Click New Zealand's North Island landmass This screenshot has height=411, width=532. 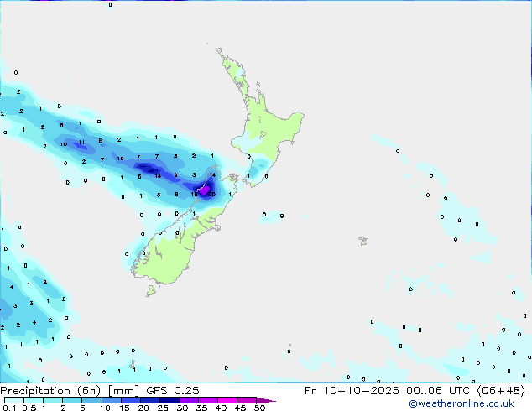pos(267,126)
